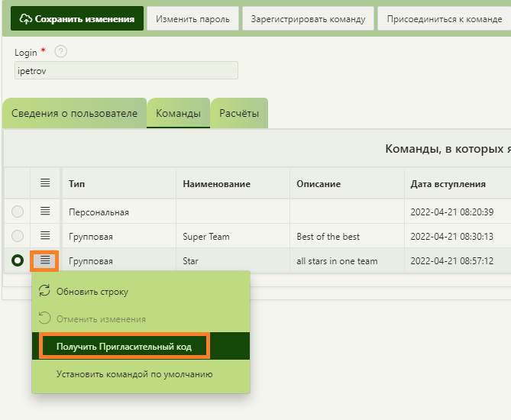Screen dimensions: 511x420
Task: Click Зарегистрировать команду button
Action: pyautogui.click(x=308, y=19)
